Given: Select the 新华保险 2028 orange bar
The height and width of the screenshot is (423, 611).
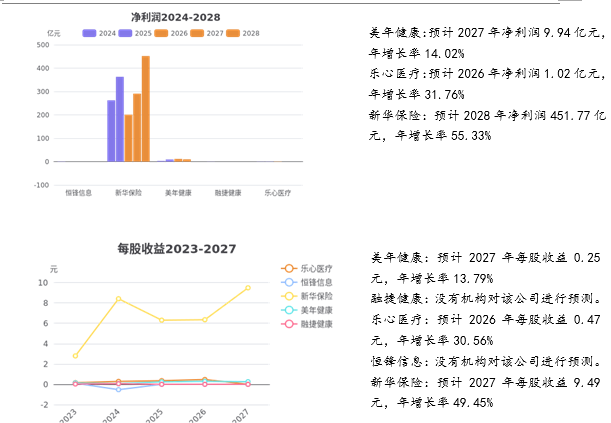Looking at the screenshot, I should (x=146, y=109).
